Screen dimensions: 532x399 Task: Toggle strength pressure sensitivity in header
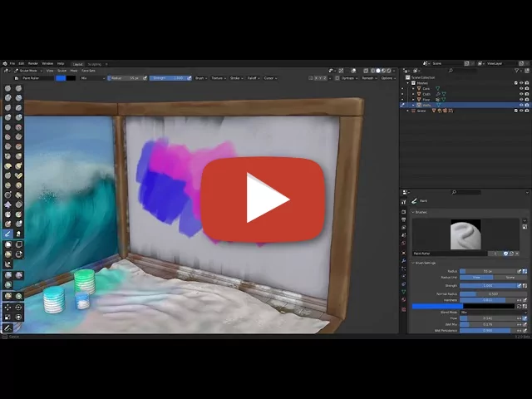[x=189, y=78]
